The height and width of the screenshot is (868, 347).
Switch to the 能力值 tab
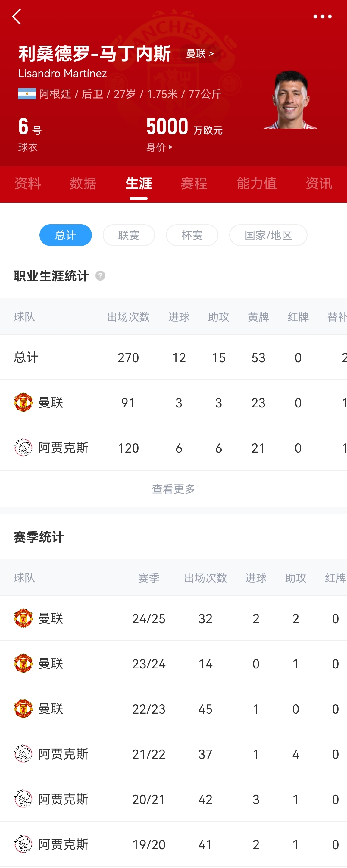pyautogui.click(x=256, y=184)
